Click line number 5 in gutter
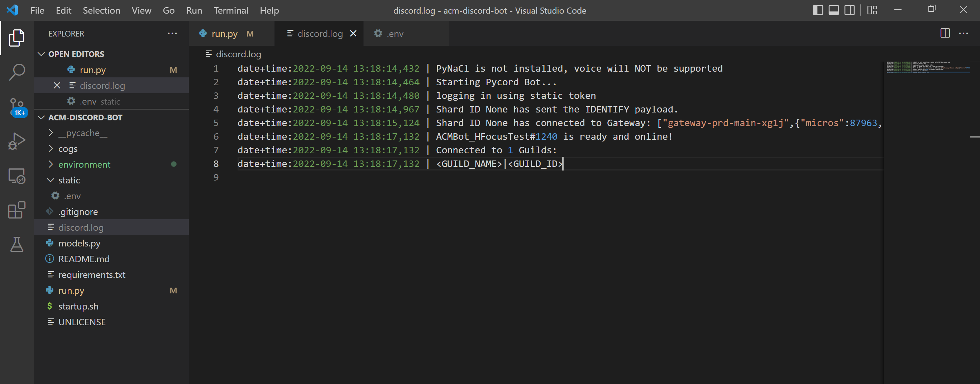The image size is (980, 384). tap(216, 123)
